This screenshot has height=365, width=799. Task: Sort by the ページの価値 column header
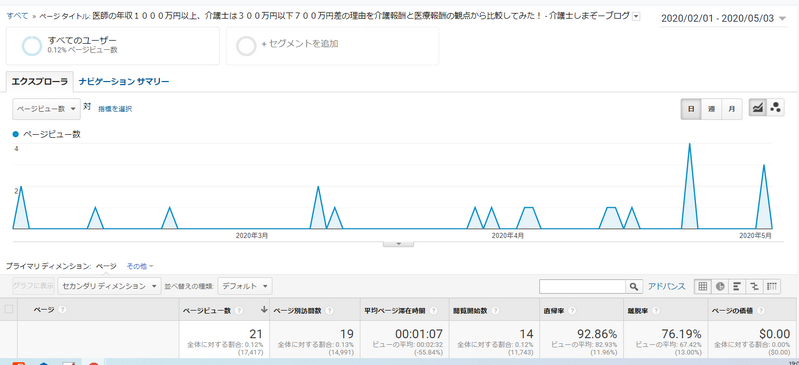[x=732, y=310]
